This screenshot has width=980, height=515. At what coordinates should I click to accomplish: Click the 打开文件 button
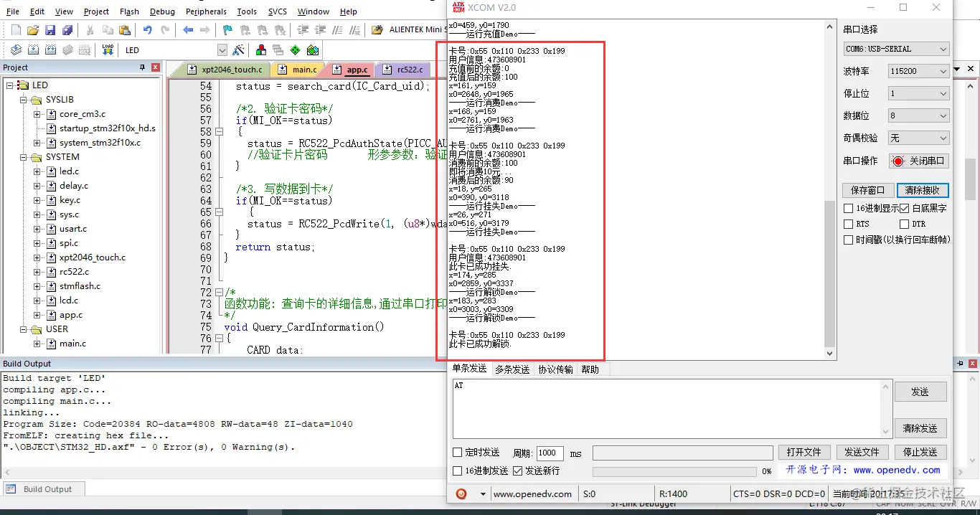point(804,453)
